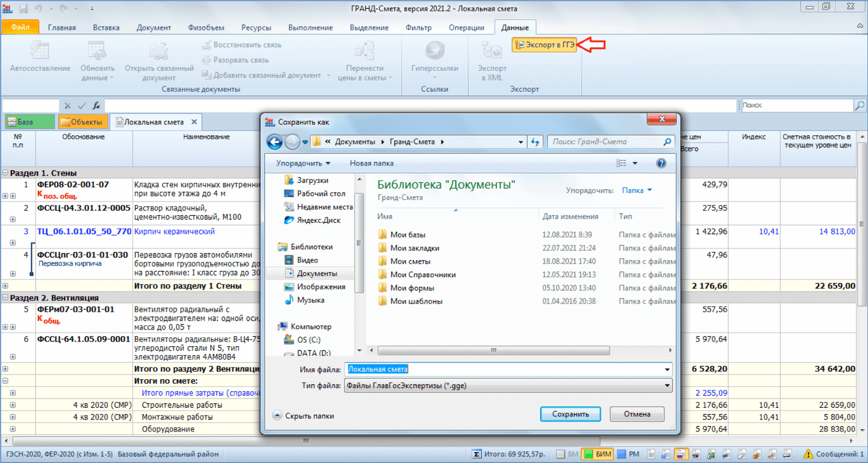Open the Файл menu
This screenshot has width=868, height=463.
[x=20, y=27]
